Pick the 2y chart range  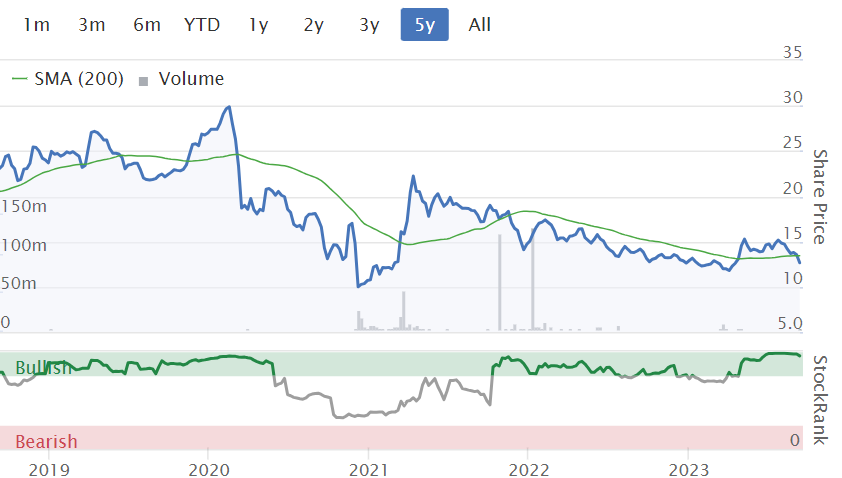(314, 25)
